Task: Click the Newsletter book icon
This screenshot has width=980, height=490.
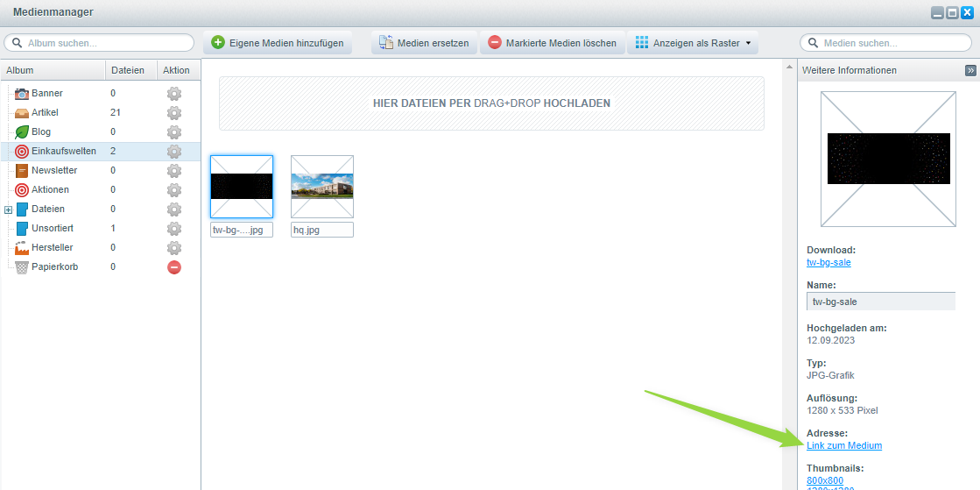Action: (x=22, y=171)
